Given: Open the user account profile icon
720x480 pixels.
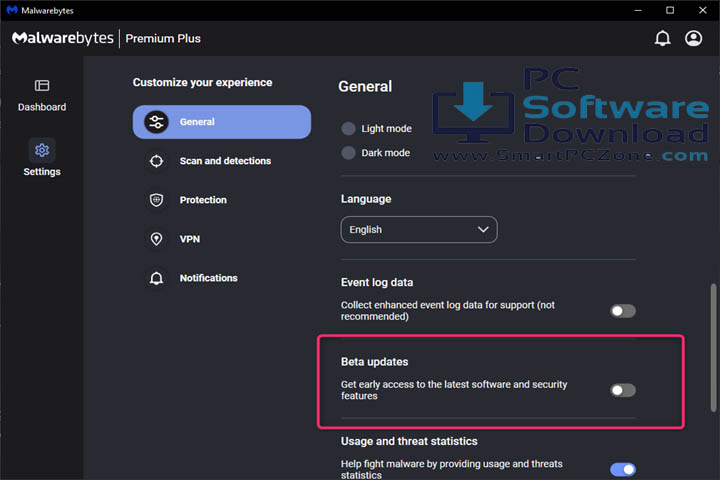Looking at the screenshot, I should pyautogui.click(x=693, y=38).
